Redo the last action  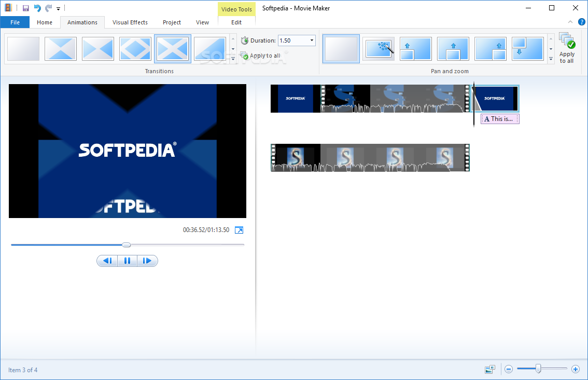coord(48,8)
